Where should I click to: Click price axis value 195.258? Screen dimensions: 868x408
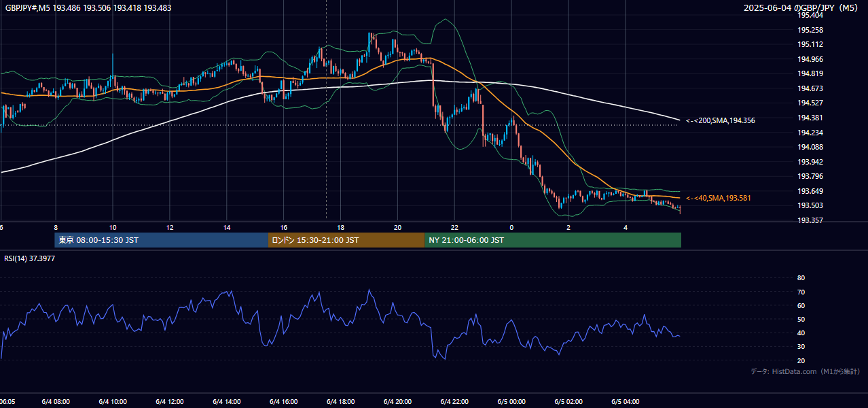click(x=810, y=30)
